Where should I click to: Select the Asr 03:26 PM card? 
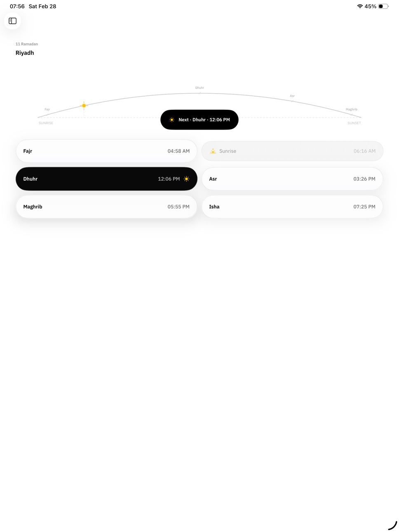tap(292, 179)
